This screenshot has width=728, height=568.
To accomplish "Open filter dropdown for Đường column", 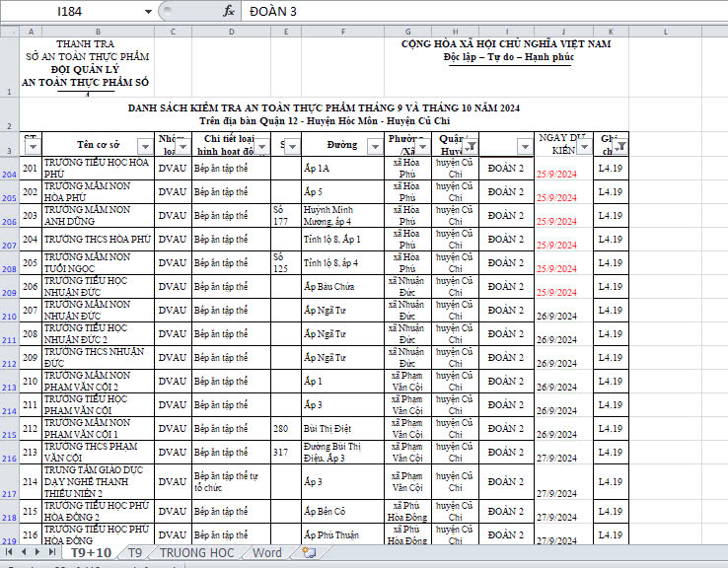I will point(374,147).
